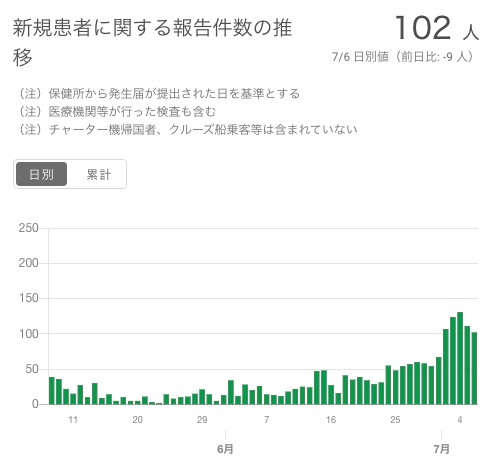
Task: Click the 102 人 headline count
Action: 436,28
